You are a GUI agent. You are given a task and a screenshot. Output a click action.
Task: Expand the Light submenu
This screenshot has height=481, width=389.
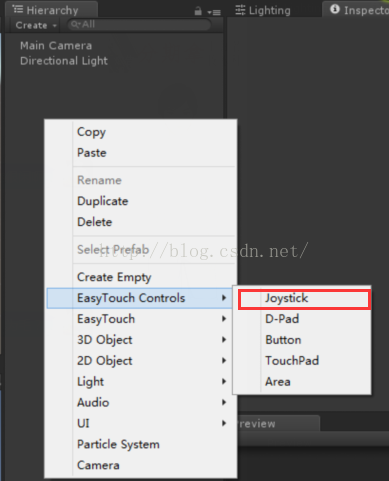coord(141,382)
